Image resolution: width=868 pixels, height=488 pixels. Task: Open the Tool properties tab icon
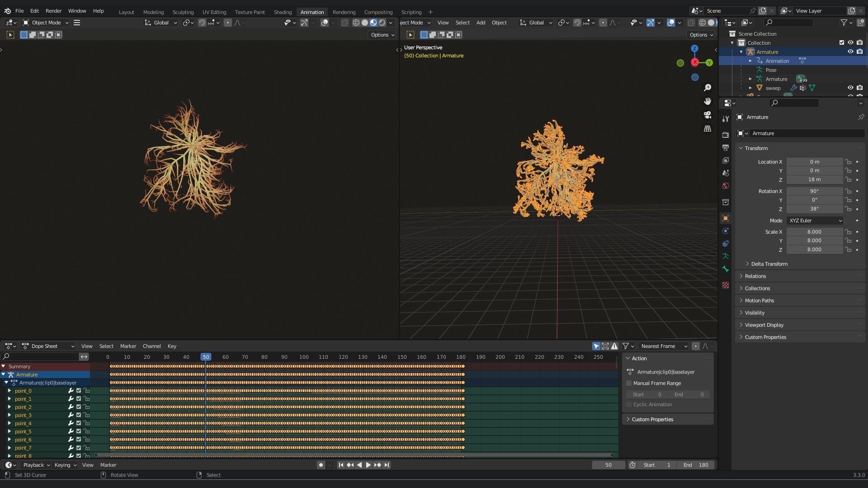(x=726, y=119)
